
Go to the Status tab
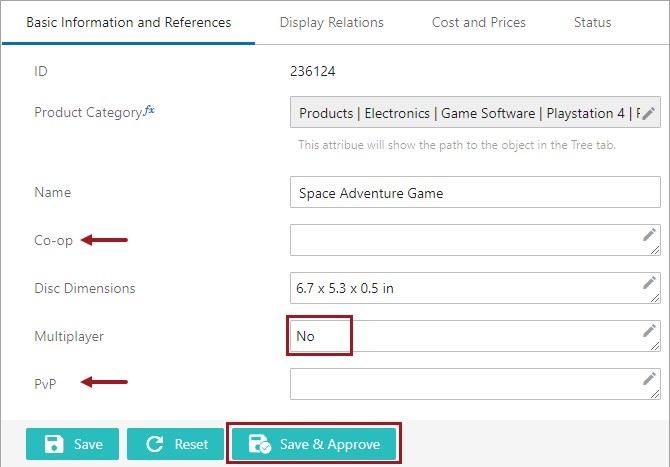click(x=592, y=22)
